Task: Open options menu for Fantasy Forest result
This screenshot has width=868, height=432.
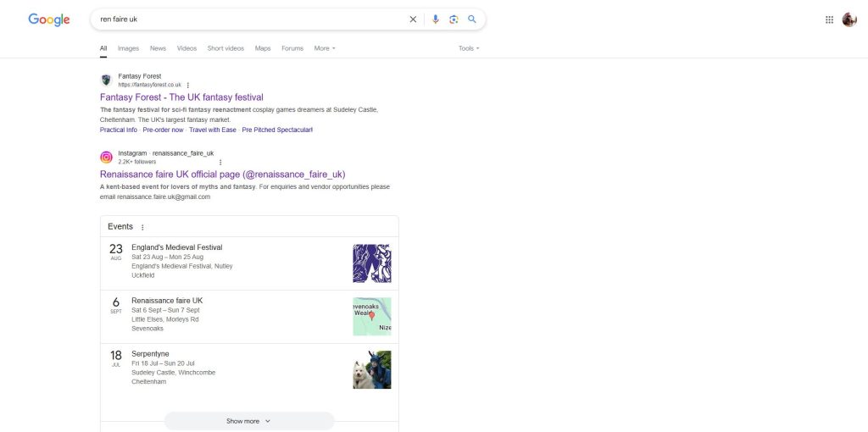Action: pos(188,85)
